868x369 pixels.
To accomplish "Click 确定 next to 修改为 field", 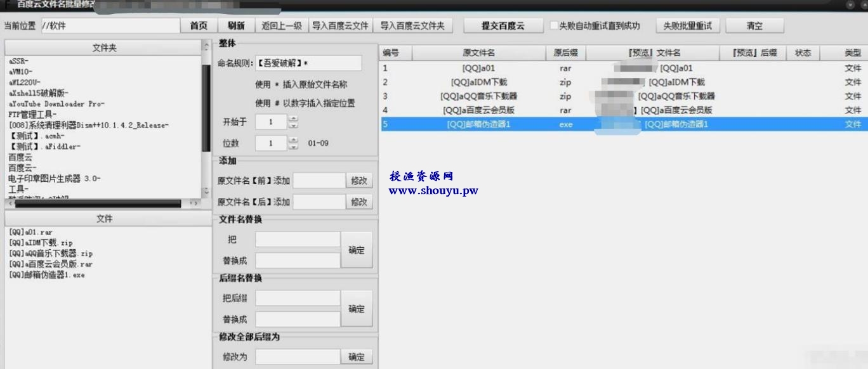I will [x=357, y=357].
